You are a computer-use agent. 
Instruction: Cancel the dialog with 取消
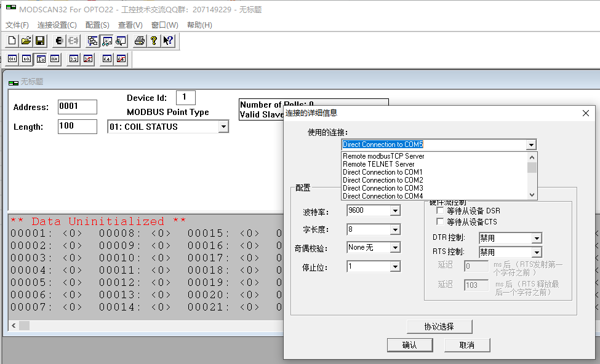(467, 345)
